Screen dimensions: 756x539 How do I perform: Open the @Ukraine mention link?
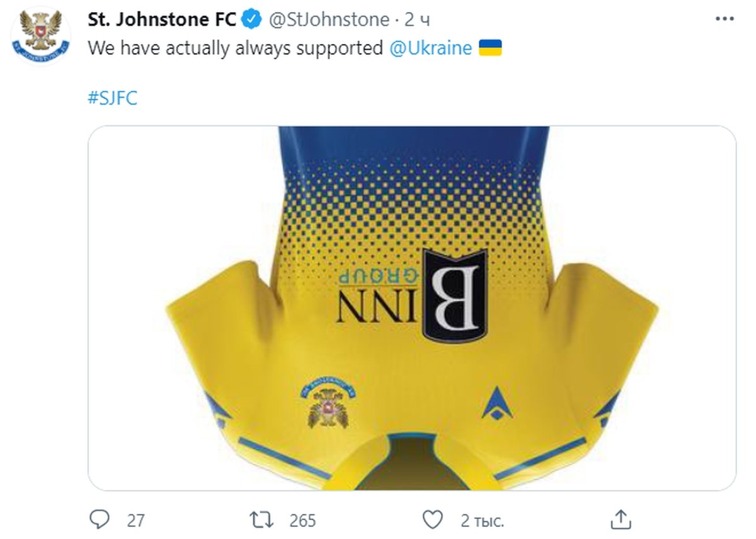click(x=431, y=48)
